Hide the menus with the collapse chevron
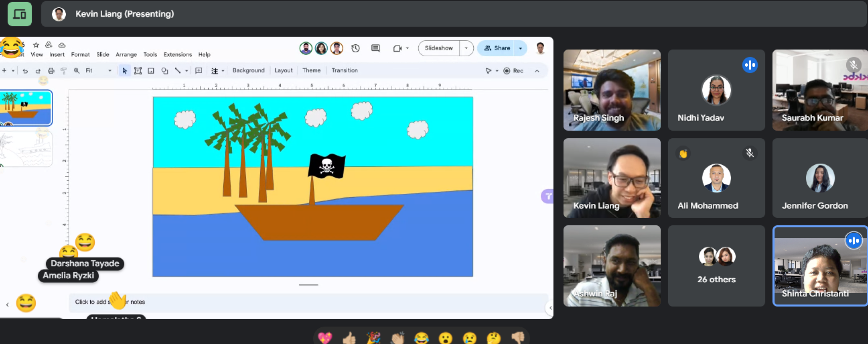868x344 pixels. tap(537, 70)
